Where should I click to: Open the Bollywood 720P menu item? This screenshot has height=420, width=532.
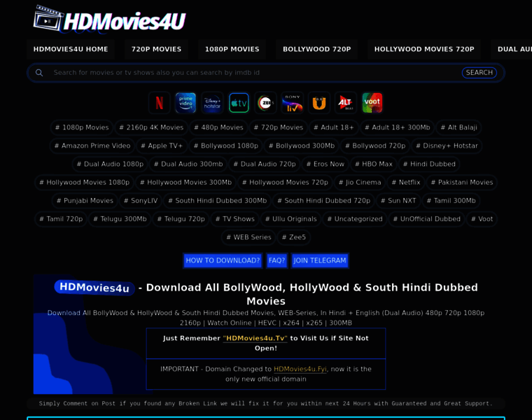(317, 49)
